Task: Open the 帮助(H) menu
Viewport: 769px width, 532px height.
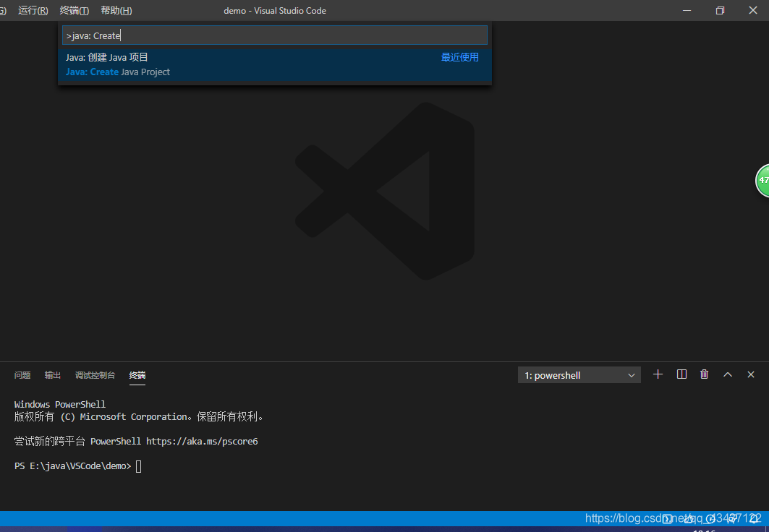Action: click(x=116, y=10)
